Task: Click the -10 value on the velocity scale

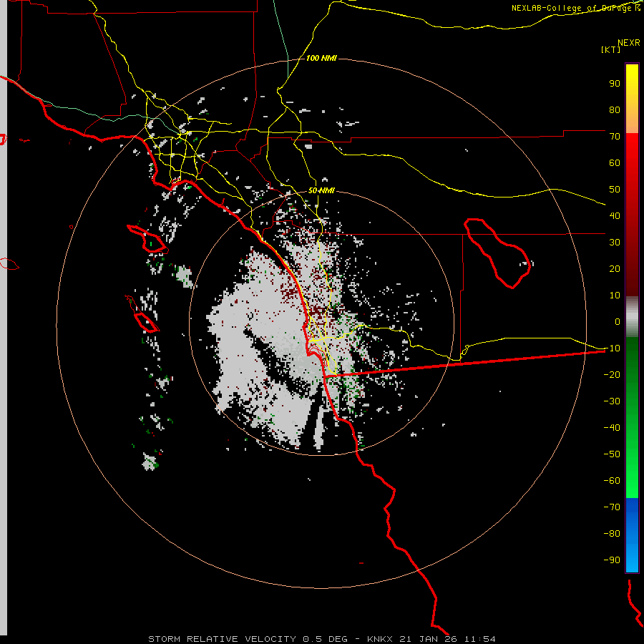Action: (612, 348)
